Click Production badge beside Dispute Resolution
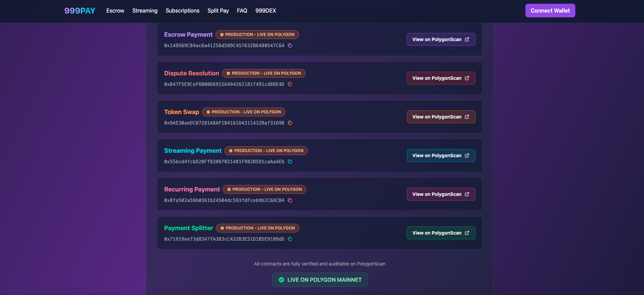This screenshot has width=644, height=295. click(264, 73)
